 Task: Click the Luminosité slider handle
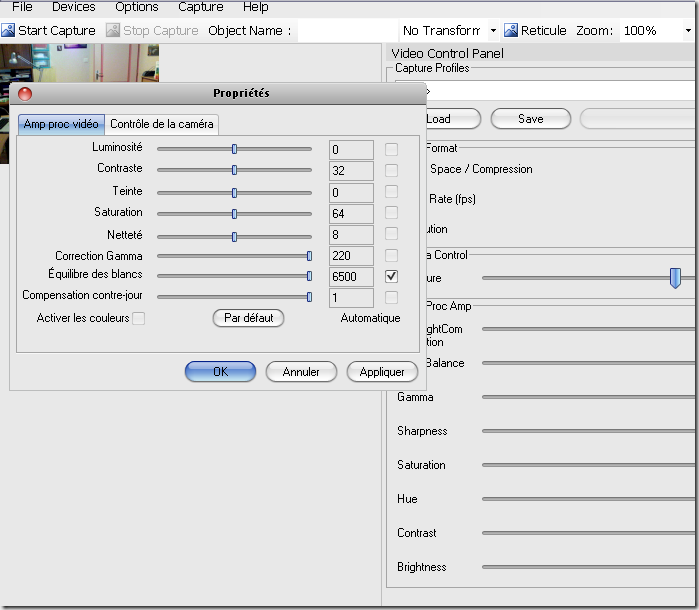(x=234, y=149)
